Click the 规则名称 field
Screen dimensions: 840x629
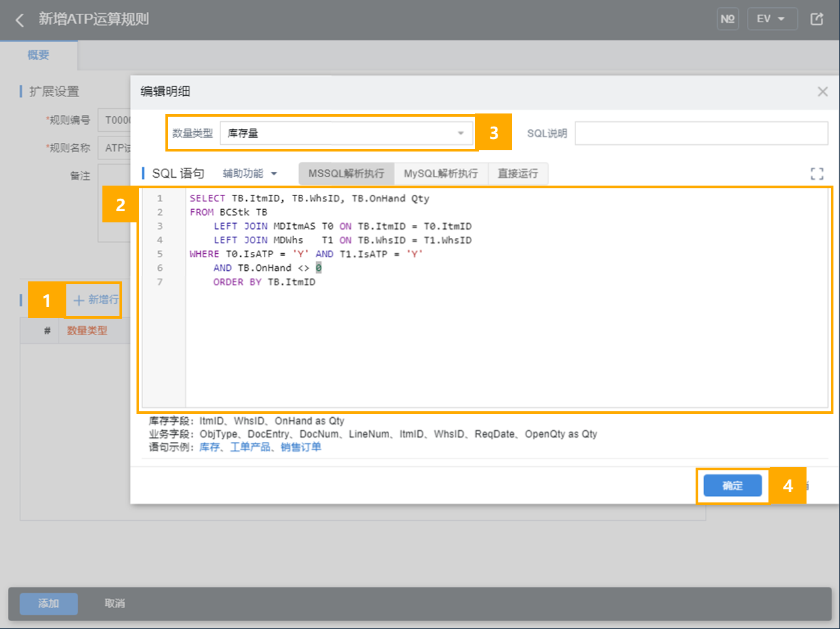(115, 148)
